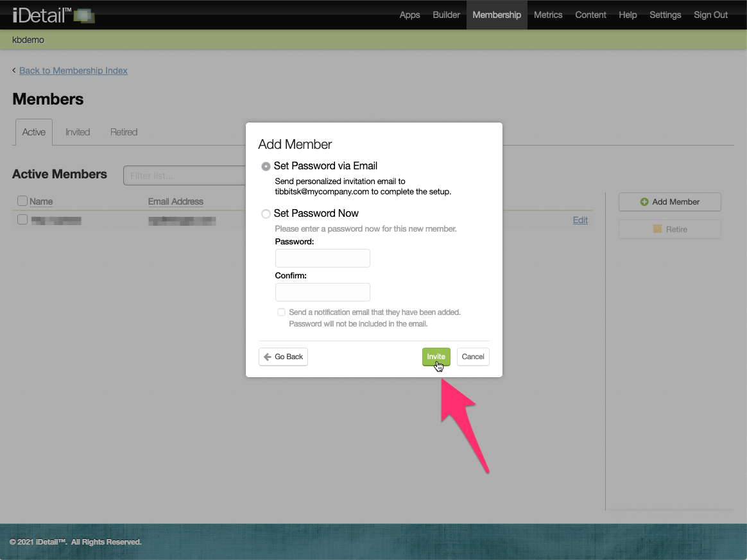Click Sign Out
Image resolution: width=747 pixels, height=560 pixels.
pos(711,15)
